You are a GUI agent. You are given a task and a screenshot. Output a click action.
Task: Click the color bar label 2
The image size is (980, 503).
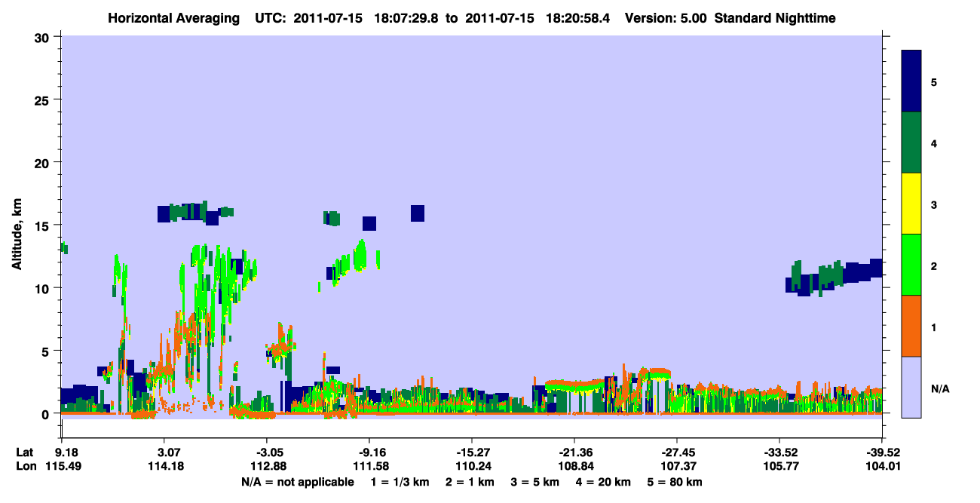[934, 266]
